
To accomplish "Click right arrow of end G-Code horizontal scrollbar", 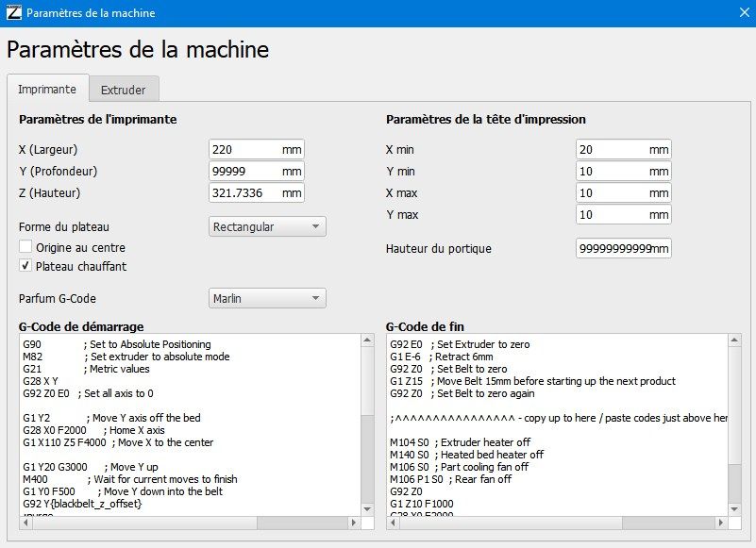I will [721, 523].
